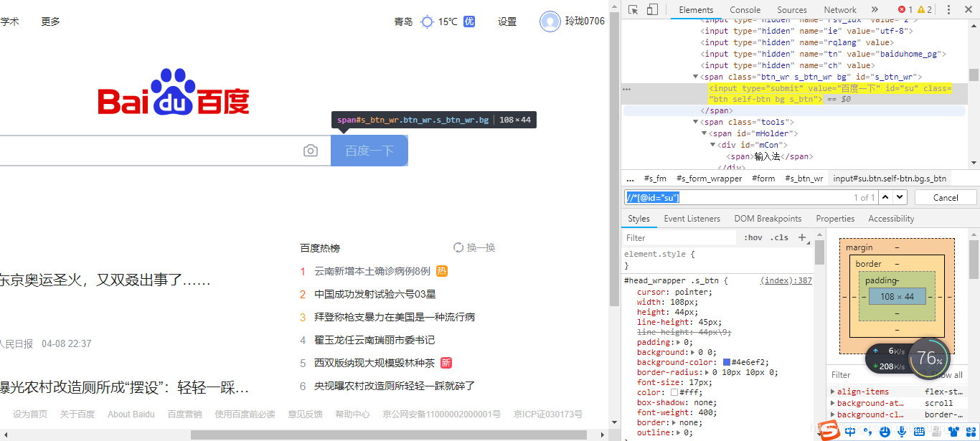980x441 pixels.
Task: Click the 76% network speed floating widget
Action: [930, 357]
